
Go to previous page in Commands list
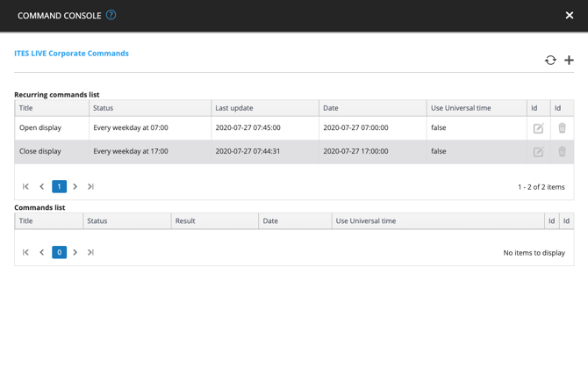[42, 252]
